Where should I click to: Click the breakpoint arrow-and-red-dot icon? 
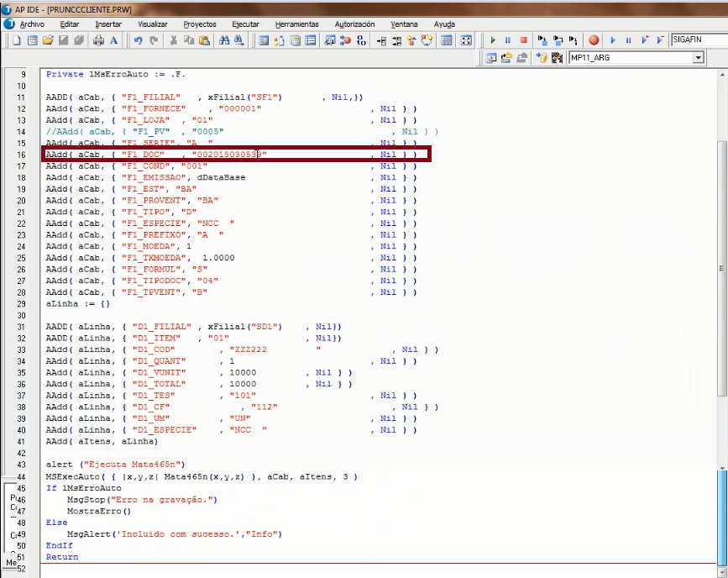click(345, 40)
